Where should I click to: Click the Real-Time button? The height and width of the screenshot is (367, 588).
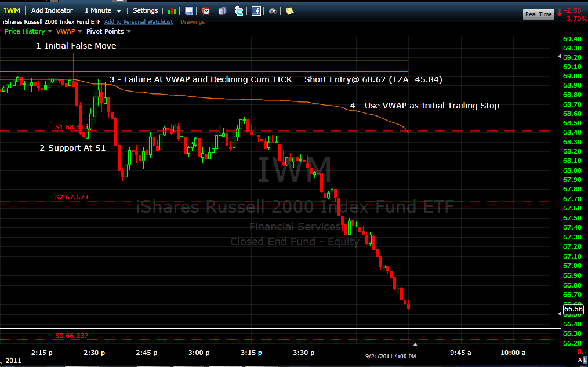(x=539, y=14)
